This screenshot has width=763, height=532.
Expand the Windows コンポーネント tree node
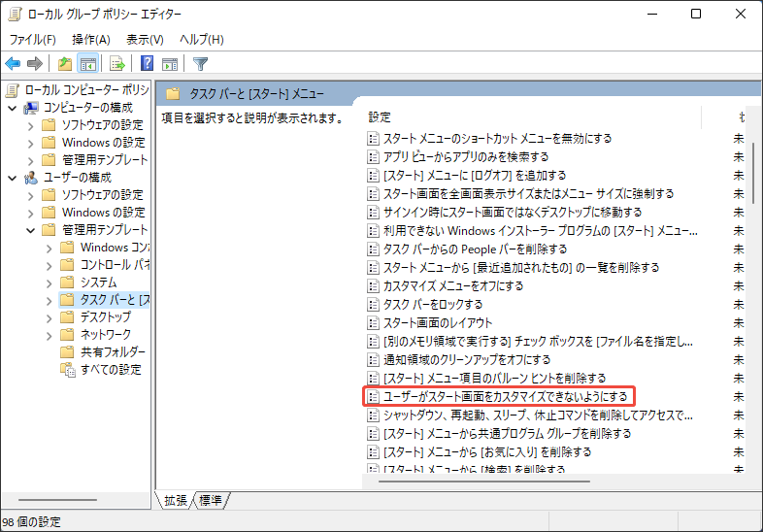[49, 249]
